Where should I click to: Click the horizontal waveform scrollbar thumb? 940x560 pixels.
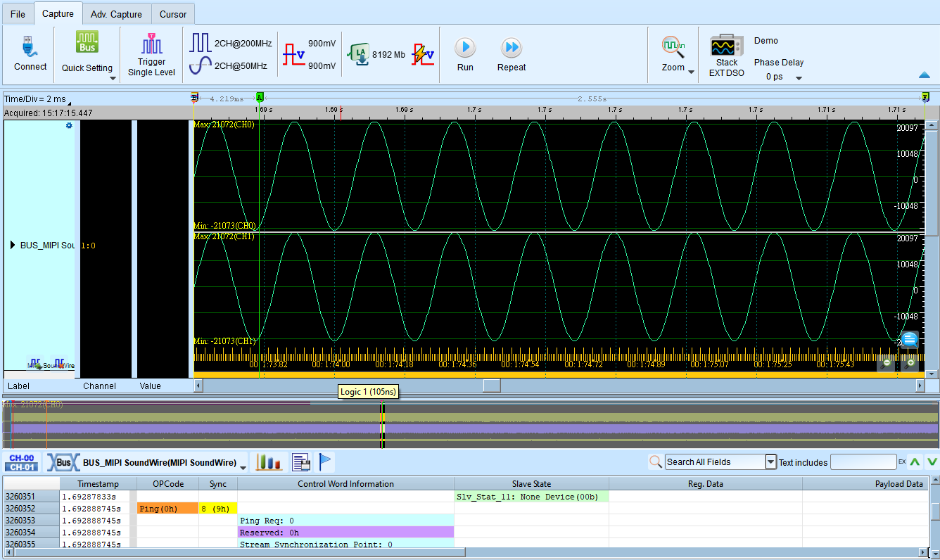[x=492, y=386]
